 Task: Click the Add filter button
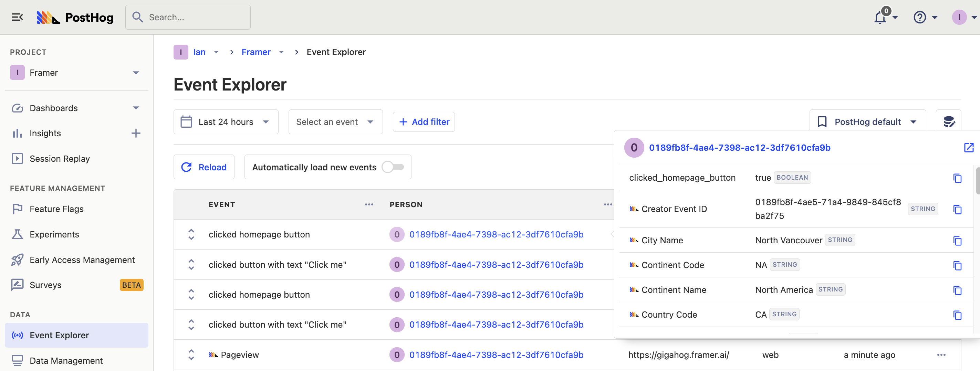(424, 121)
